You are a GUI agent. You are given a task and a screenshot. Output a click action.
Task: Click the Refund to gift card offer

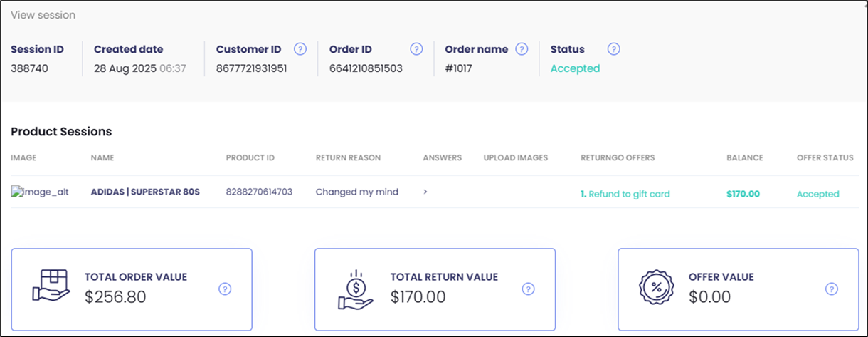tap(625, 194)
